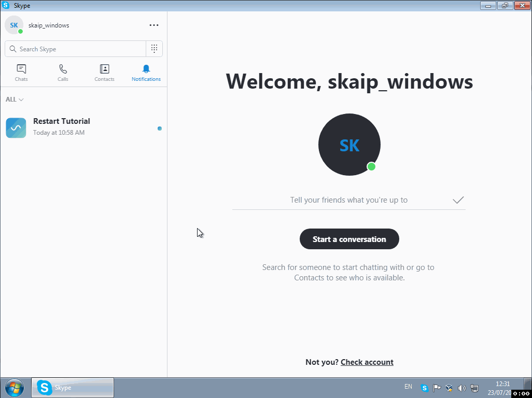Click the magnifier search icon
Image resolution: width=532 pixels, height=398 pixels.
pos(13,49)
